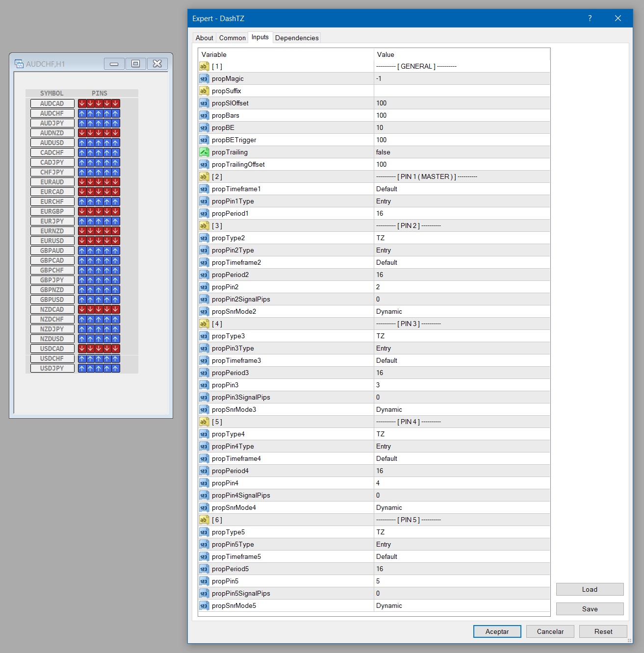Click the Reset button
644x653 pixels.
tap(603, 631)
